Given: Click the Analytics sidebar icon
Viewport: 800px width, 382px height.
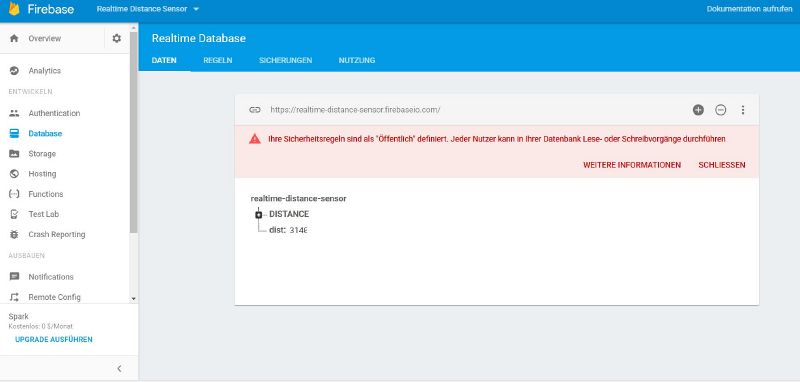Looking at the screenshot, I should 14,71.
